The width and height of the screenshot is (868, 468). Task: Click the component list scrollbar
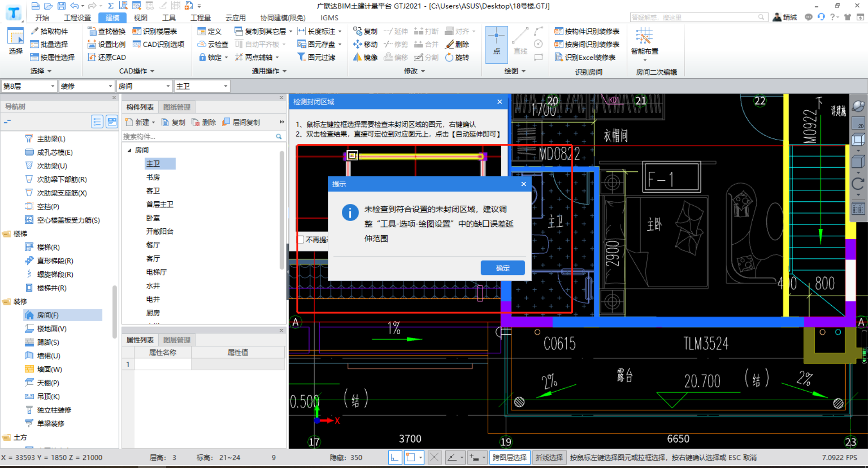coord(282,210)
